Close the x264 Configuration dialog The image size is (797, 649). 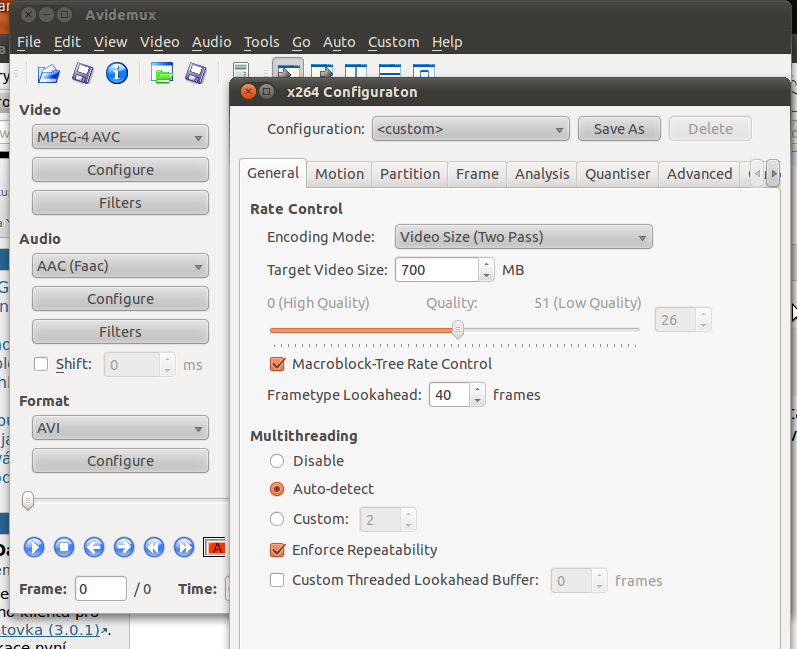(248, 91)
